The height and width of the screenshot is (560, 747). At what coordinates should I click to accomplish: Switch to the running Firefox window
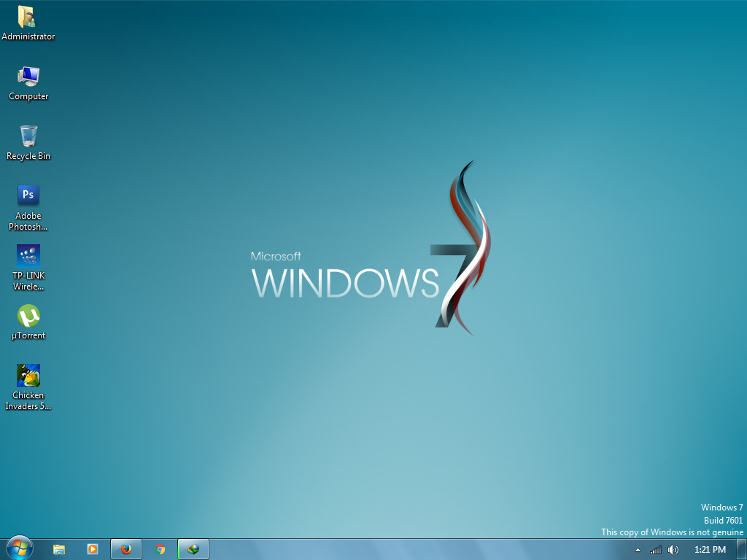[x=125, y=548]
